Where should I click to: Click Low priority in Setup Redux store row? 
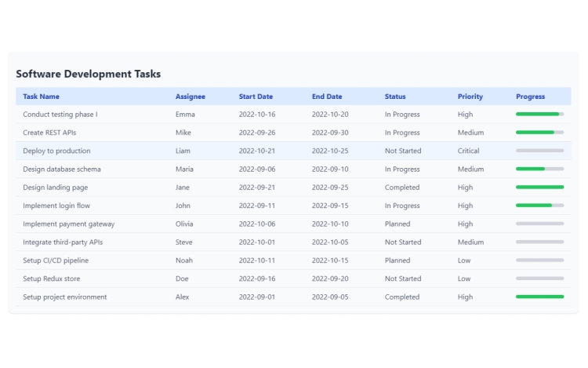click(x=464, y=279)
